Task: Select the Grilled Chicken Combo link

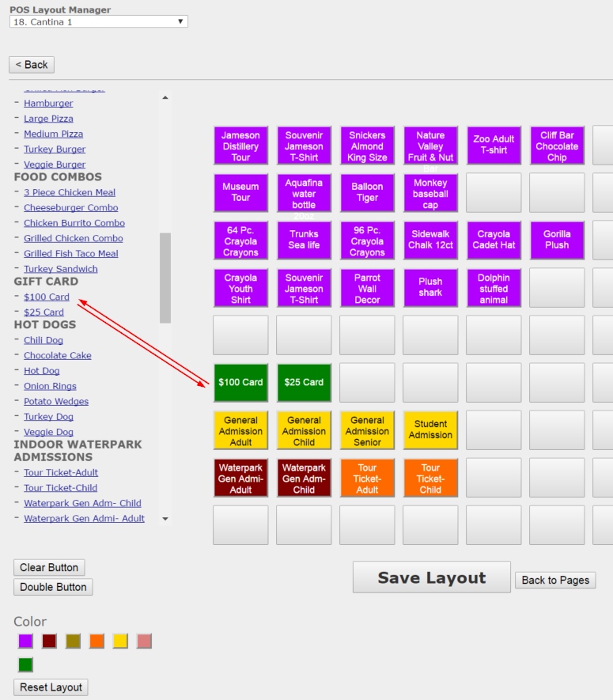Action: (x=74, y=238)
